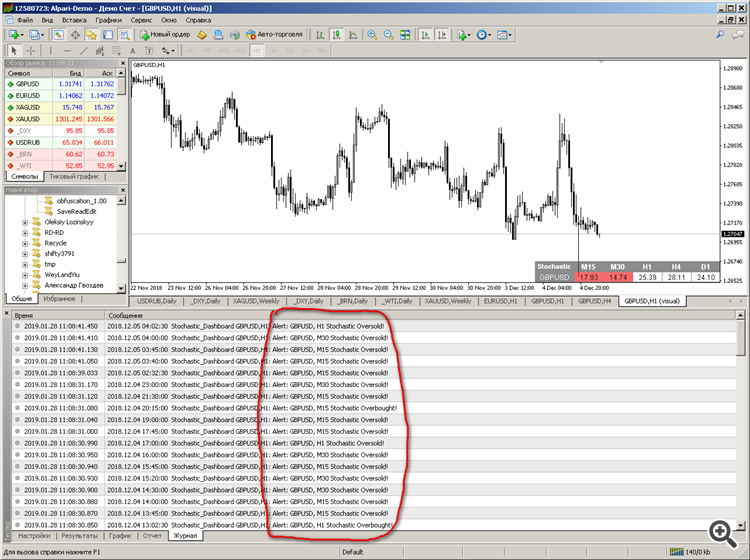Select the cursor arrow tool
This screenshot has width=750, height=560.
(x=13, y=51)
